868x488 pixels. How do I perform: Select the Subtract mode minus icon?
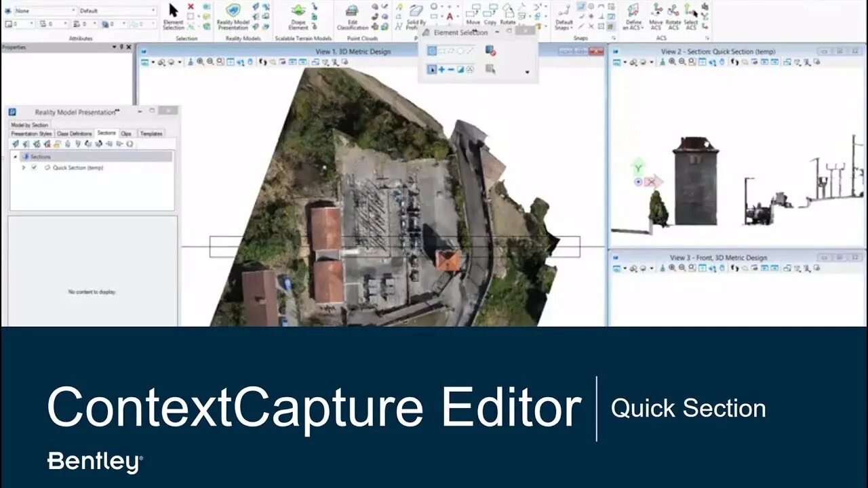pos(451,69)
